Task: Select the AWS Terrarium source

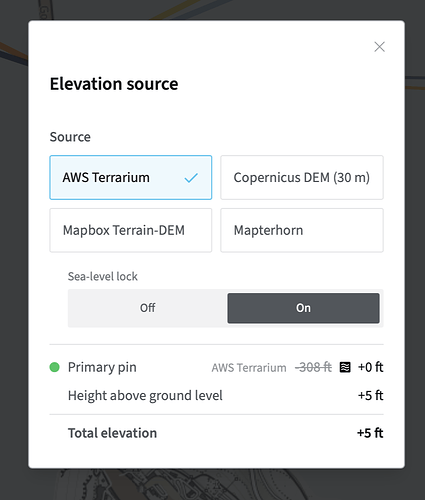Action: pyautogui.click(x=131, y=177)
